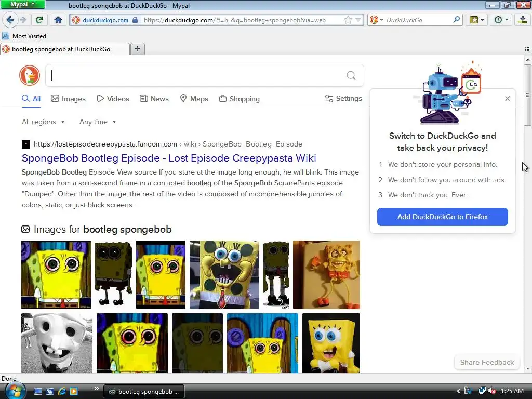532x399 pixels.
Task: Open the Windows Start orb
Action: (15, 391)
